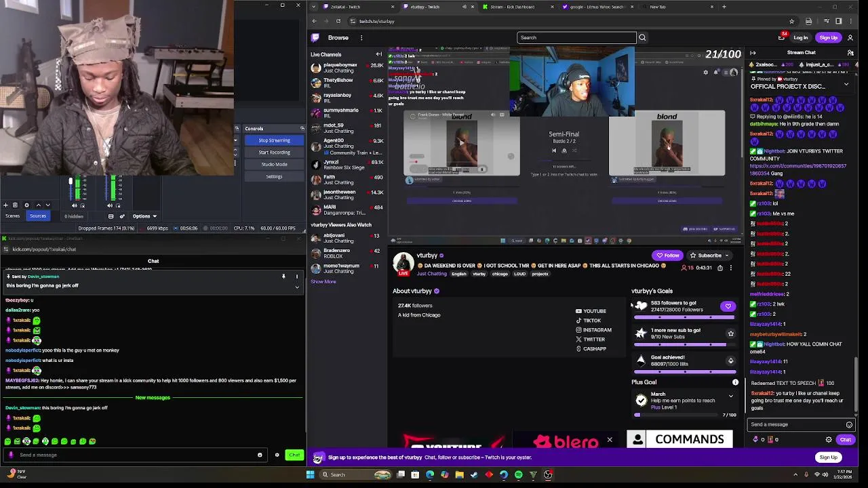Click the star icon on subs goal
The height and width of the screenshot is (488, 868).
(730, 333)
